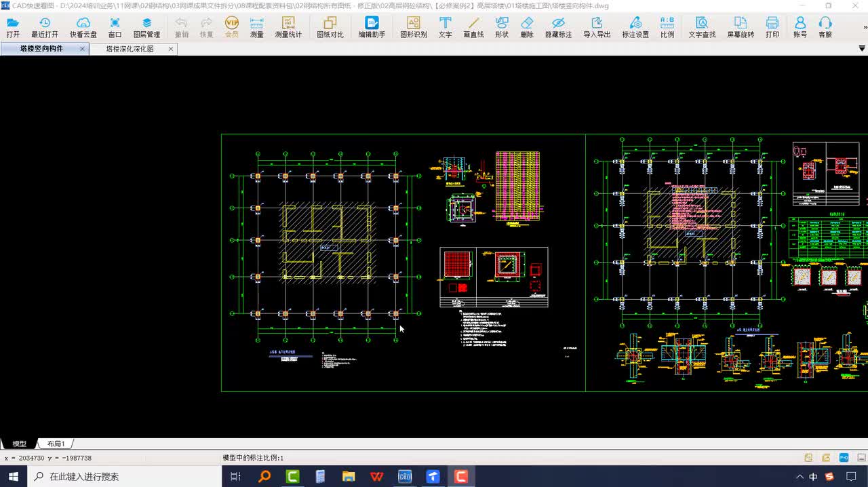Viewport: 868px width, 487px height.
Task: Open the CAD app taskbar icon
Action: pos(405,477)
